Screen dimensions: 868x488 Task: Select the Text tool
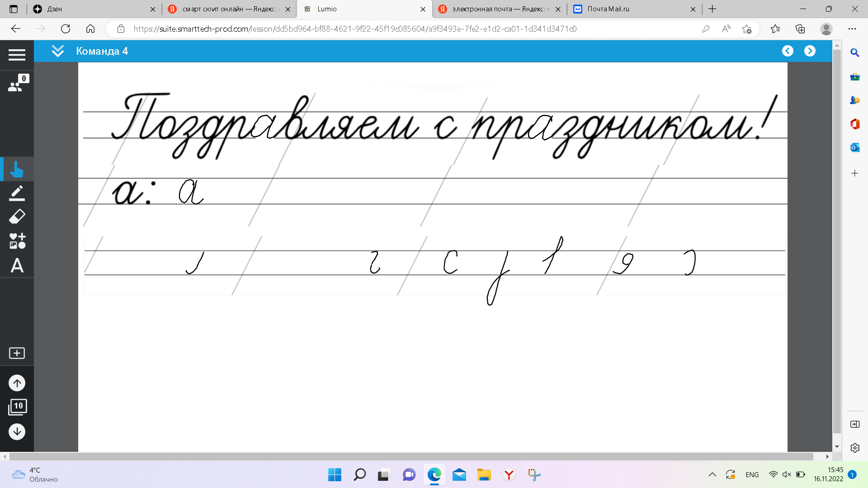17,265
